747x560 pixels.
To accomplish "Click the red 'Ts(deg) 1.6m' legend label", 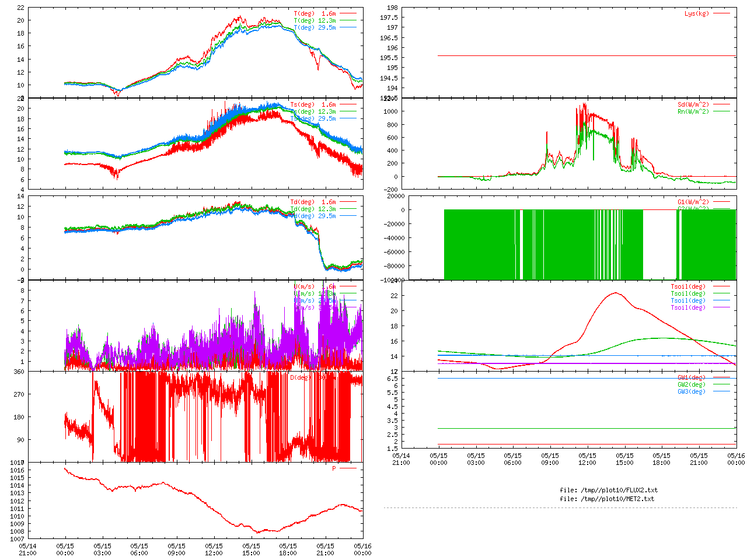I will [x=313, y=105].
